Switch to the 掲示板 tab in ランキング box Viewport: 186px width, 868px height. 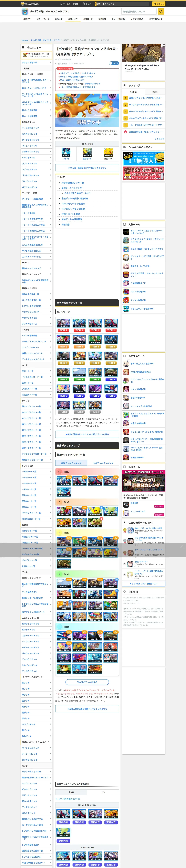tap(155, 92)
